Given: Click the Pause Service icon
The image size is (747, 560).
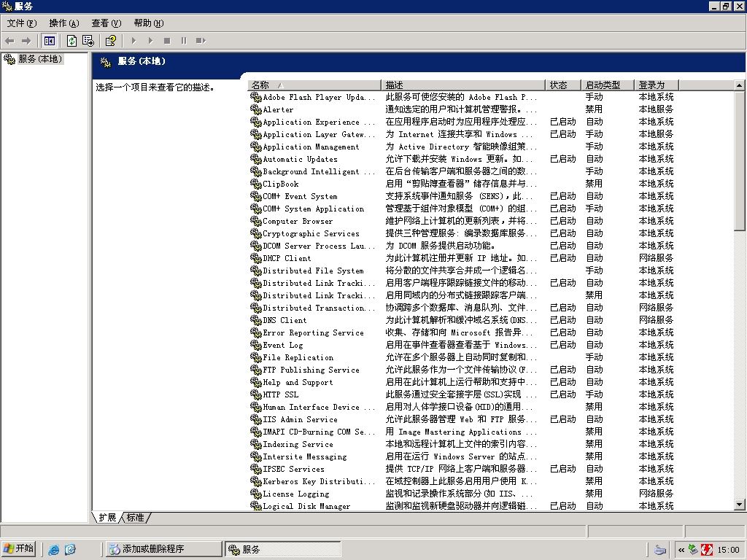Looking at the screenshot, I should coord(184,41).
